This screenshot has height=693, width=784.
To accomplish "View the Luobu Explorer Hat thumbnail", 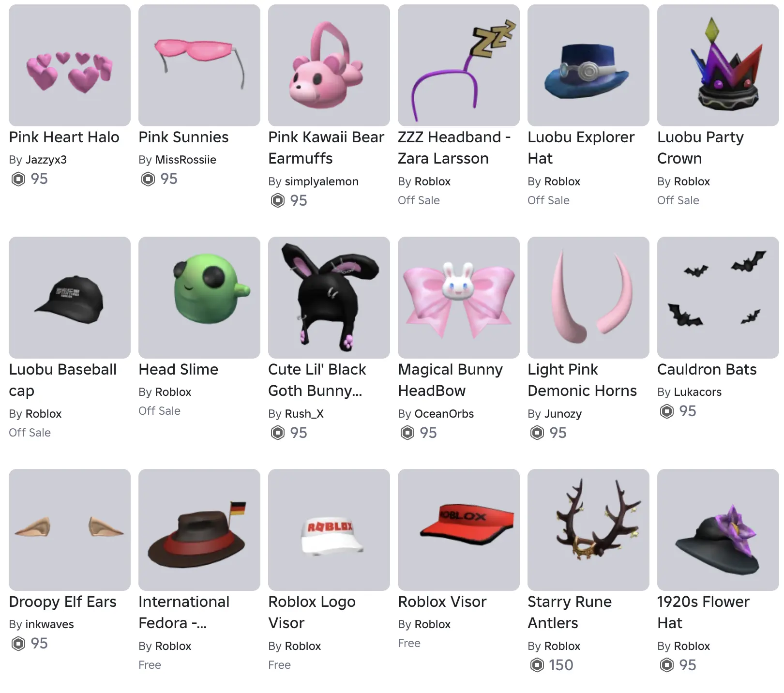I will (588, 65).
